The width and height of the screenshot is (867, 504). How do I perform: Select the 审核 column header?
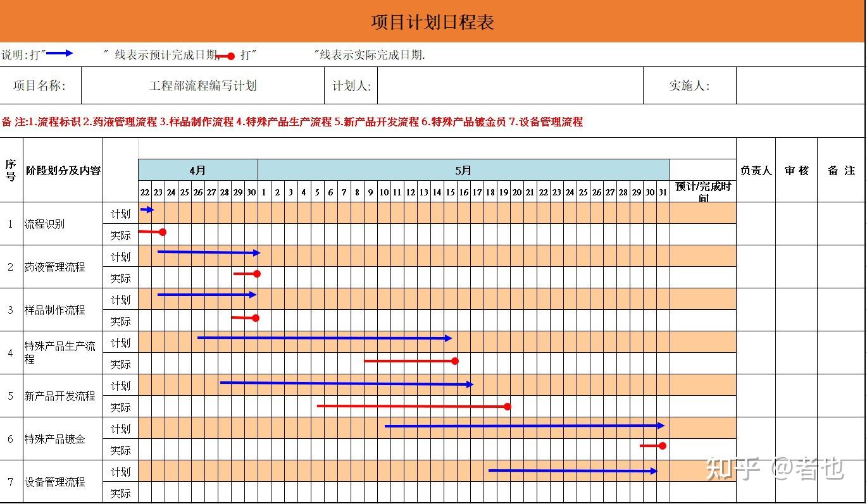pos(797,170)
